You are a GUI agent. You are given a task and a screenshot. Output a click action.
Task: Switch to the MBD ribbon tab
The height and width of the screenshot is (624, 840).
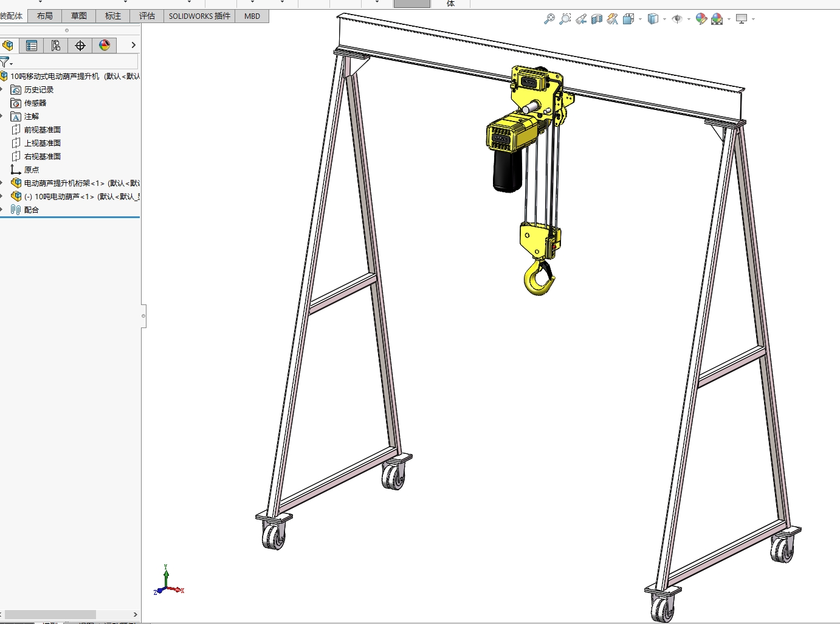point(252,16)
